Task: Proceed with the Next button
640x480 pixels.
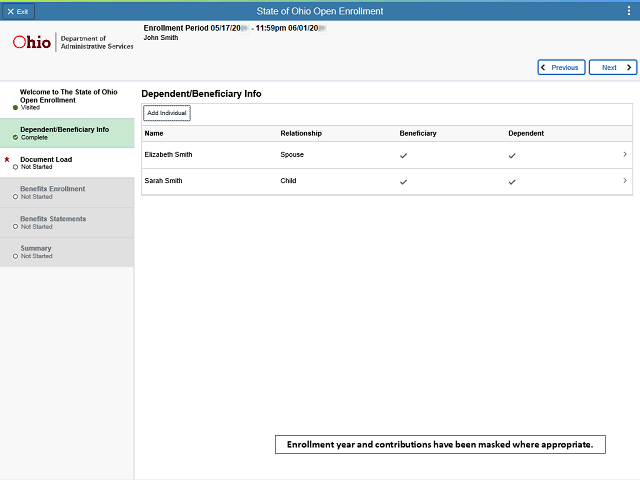Action: (x=612, y=68)
